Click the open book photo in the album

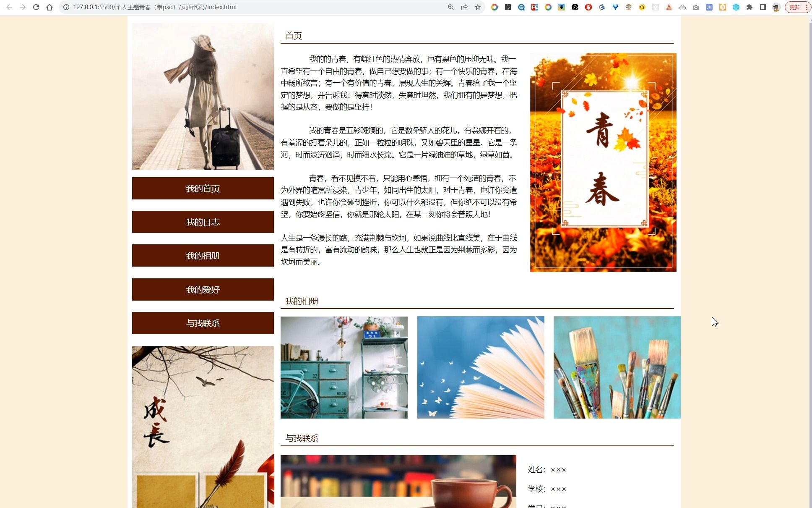coord(481,367)
